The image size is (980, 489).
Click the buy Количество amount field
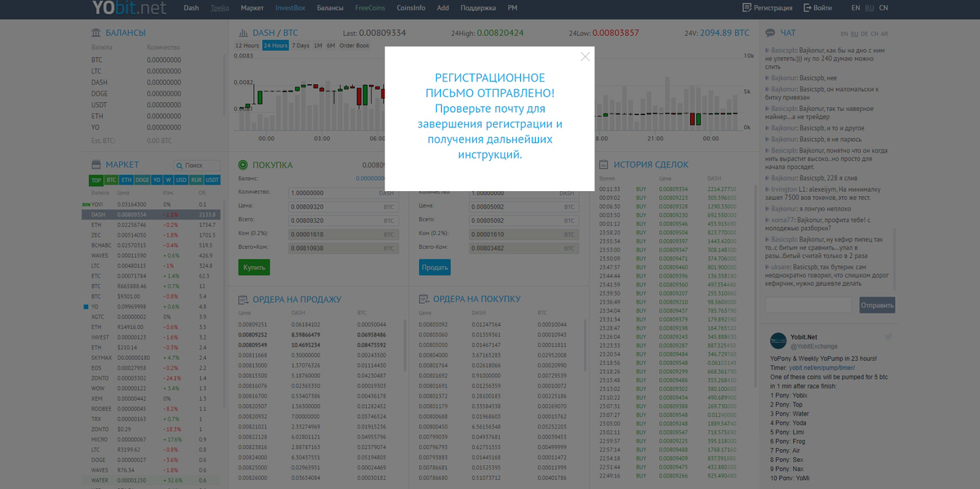tap(343, 193)
